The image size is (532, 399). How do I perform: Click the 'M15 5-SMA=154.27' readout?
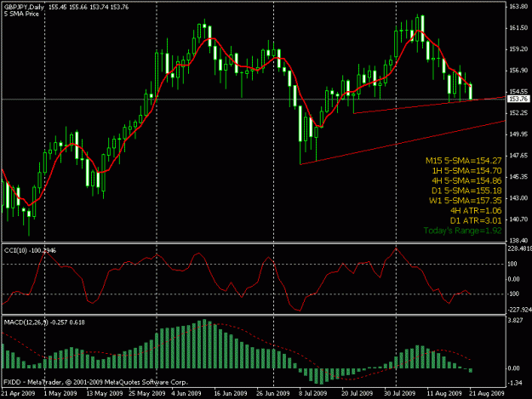(463, 161)
